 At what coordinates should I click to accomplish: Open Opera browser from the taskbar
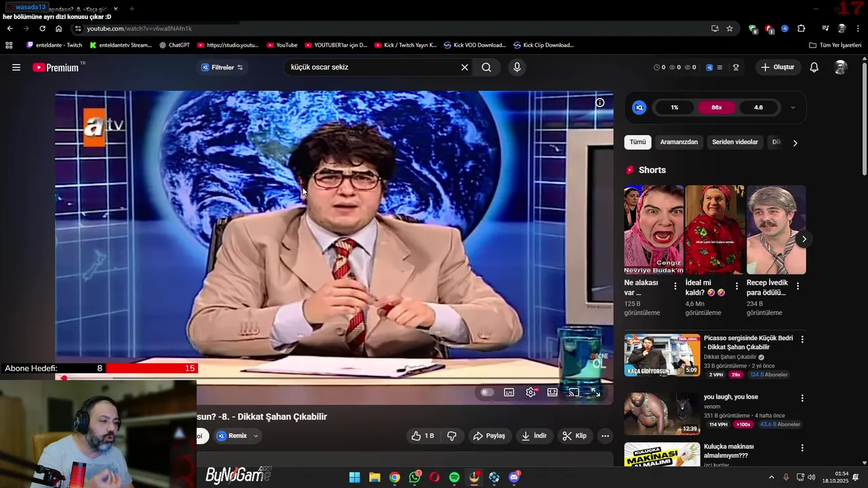click(x=435, y=477)
